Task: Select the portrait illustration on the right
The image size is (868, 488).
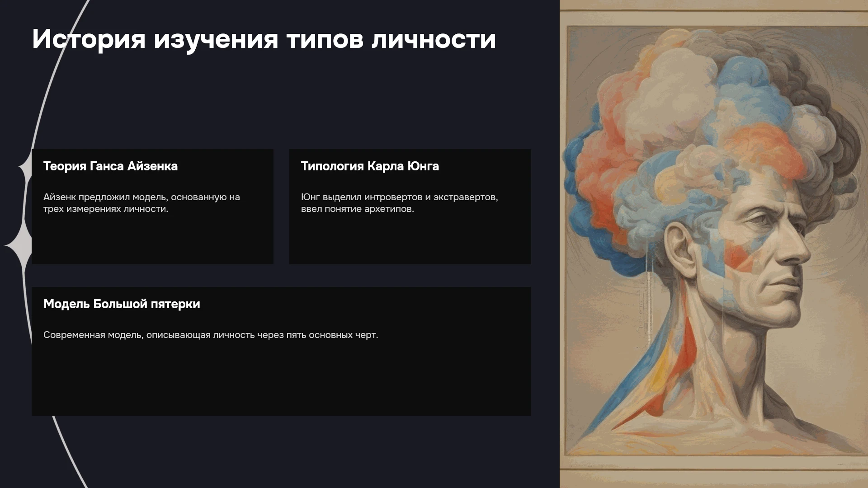Action: click(x=714, y=244)
